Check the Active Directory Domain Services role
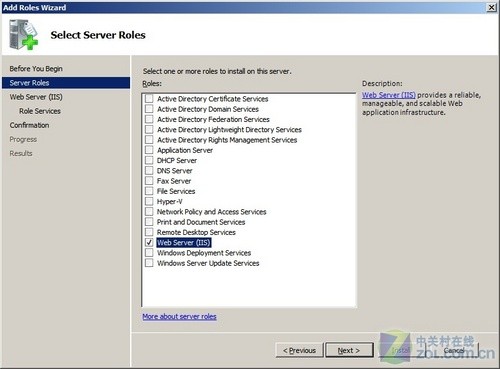Image resolution: width=500 pixels, height=369 pixels. pos(149,109)
